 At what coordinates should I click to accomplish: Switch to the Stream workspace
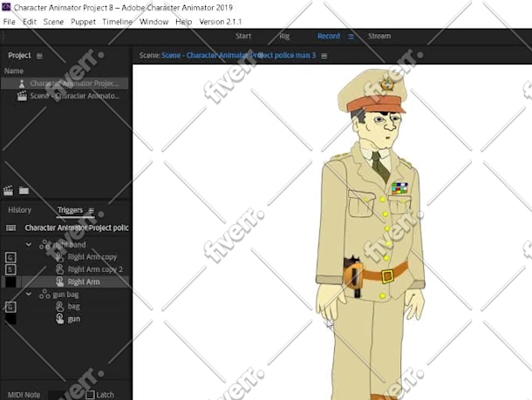[x=379, y=36]
